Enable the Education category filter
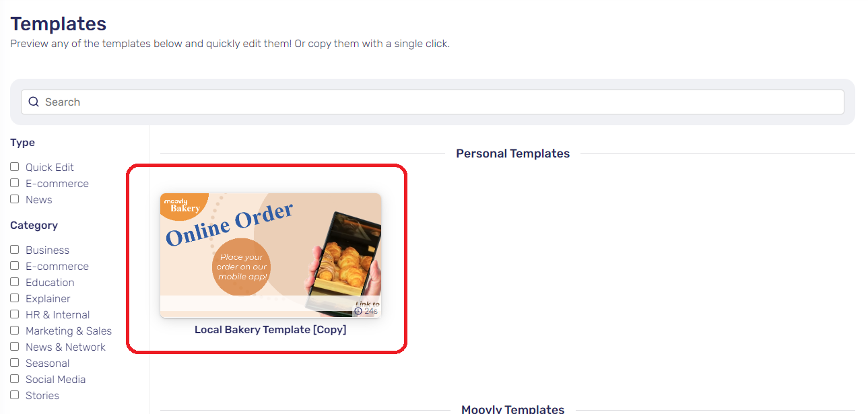The width and height of the screenshot is (868, 414). 15,282
